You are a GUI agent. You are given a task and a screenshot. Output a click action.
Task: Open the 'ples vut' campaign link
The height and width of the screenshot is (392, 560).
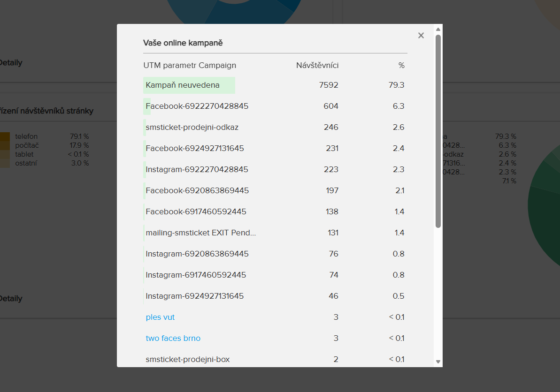(x=160, y=317)
